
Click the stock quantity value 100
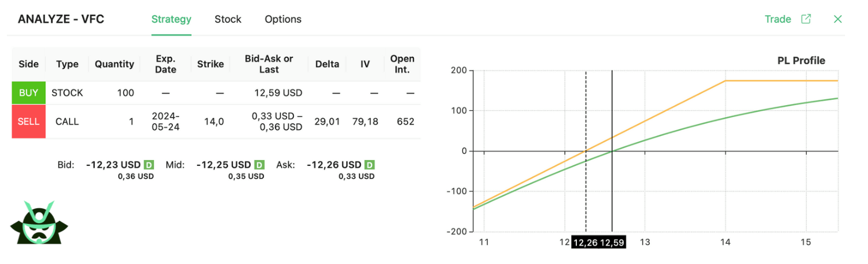[125, 92]
